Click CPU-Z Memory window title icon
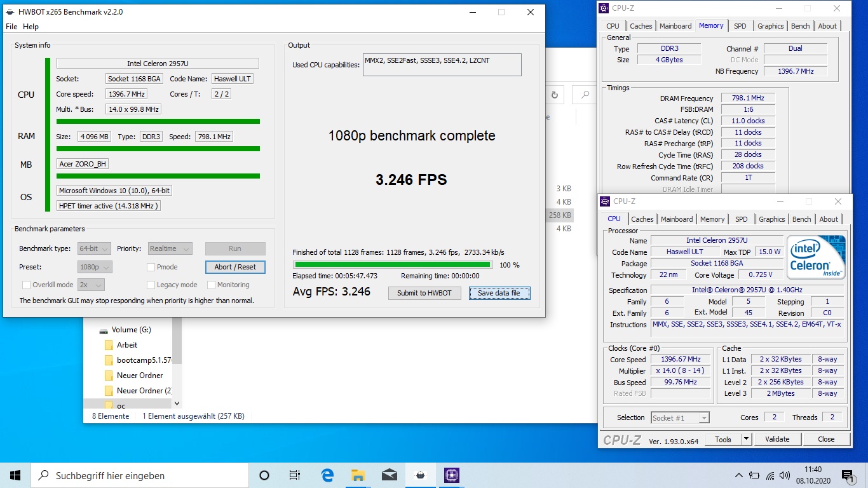868x488 pixels. click(605, 8)
